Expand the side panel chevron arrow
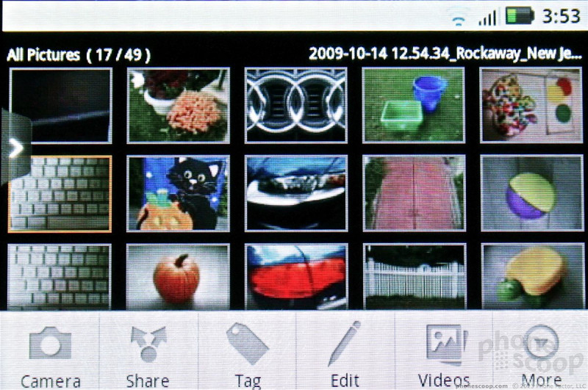The width and height of the screenshot is (588, 390). 15,148
